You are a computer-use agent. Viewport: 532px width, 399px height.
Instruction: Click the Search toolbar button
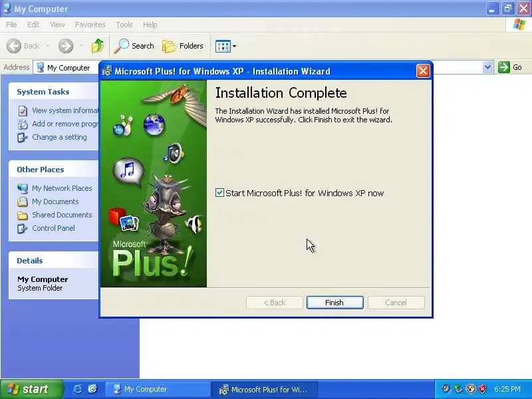pos(134,46)
